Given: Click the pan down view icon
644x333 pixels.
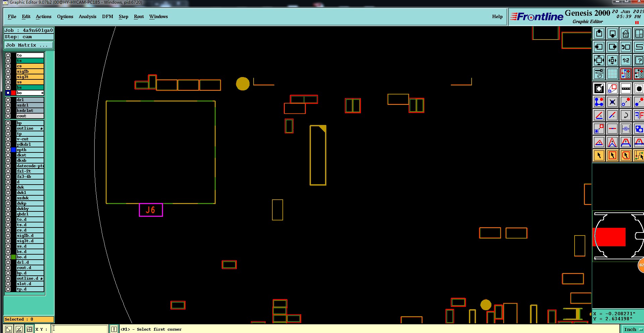Looking at the screenshot, I should (x=612, y=34).
